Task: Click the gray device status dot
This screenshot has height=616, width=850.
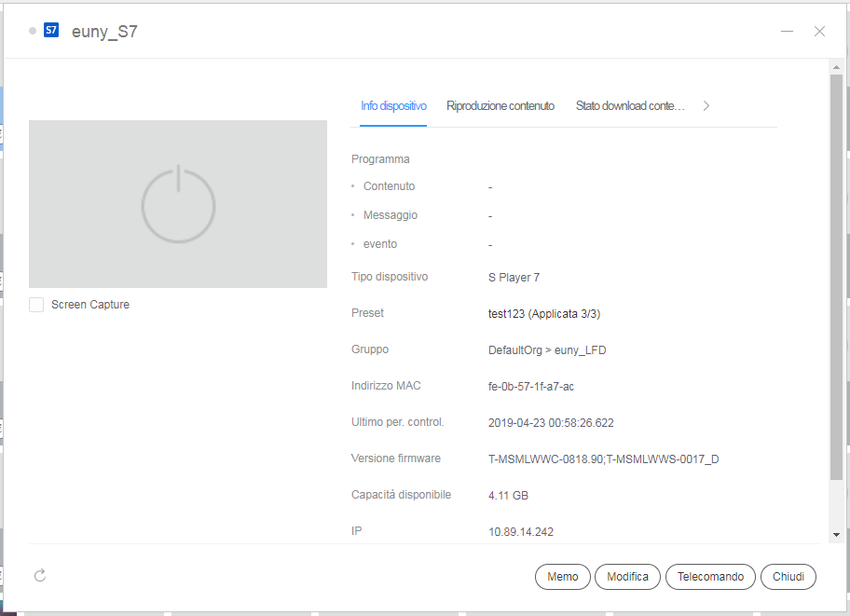Action: (33, 31)
